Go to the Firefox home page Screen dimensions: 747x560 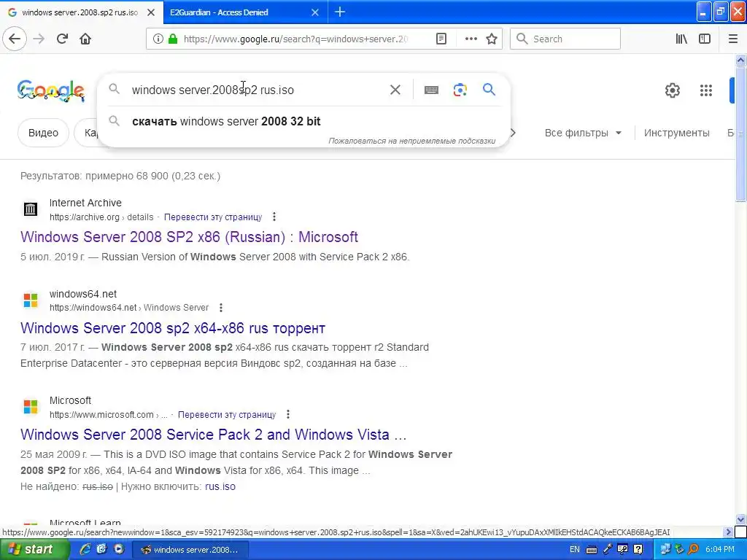(x=85, y=39)
